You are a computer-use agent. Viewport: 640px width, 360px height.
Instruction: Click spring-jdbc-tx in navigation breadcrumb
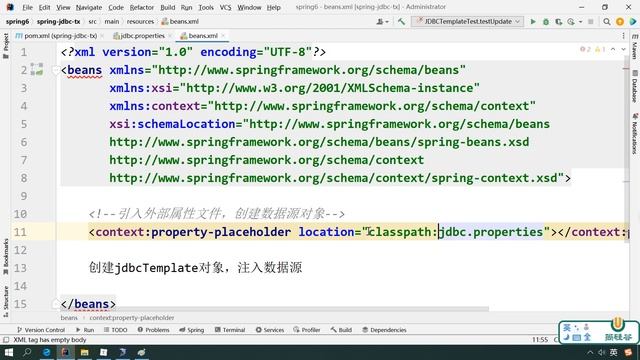58,22
